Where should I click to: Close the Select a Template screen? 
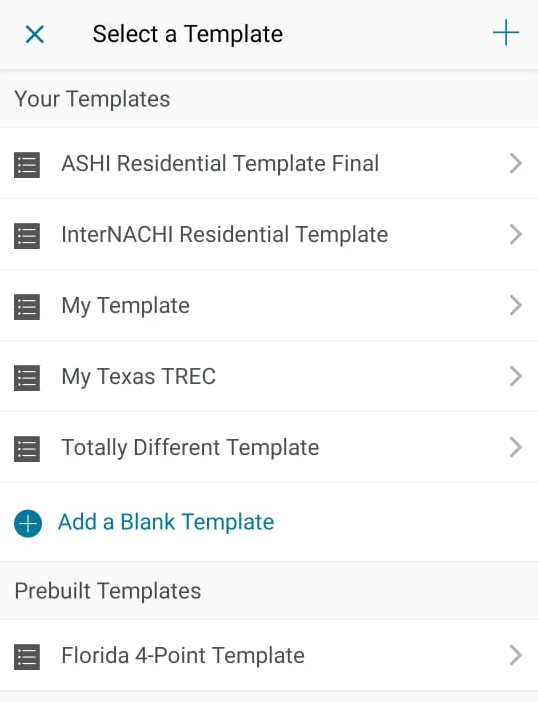coord(35,34)
